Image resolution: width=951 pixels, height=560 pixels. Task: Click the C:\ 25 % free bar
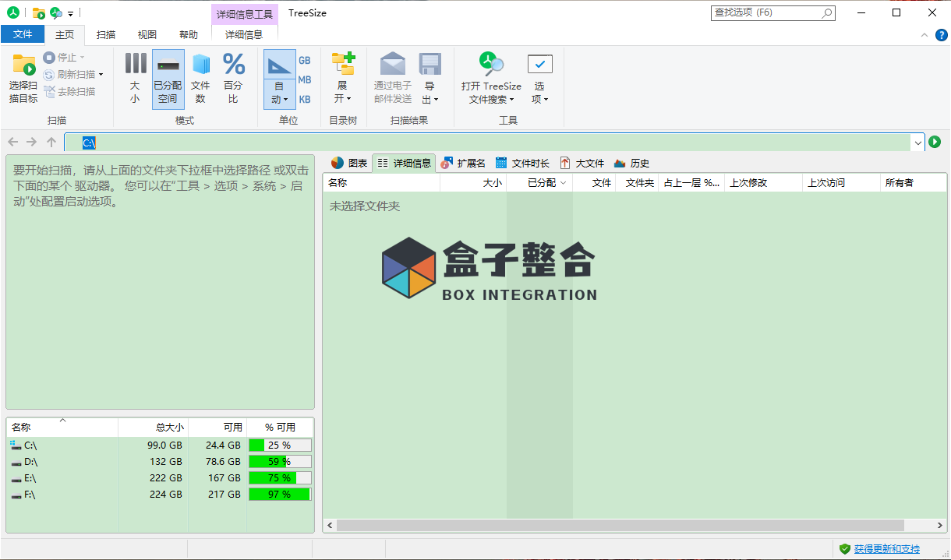click(280, 446)
